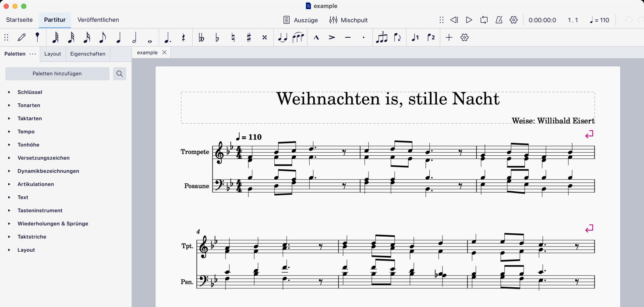Open the Veröffentlichen tab
Image resolution: width=644 pixels, height=307 pixels.
coord(98,20)
